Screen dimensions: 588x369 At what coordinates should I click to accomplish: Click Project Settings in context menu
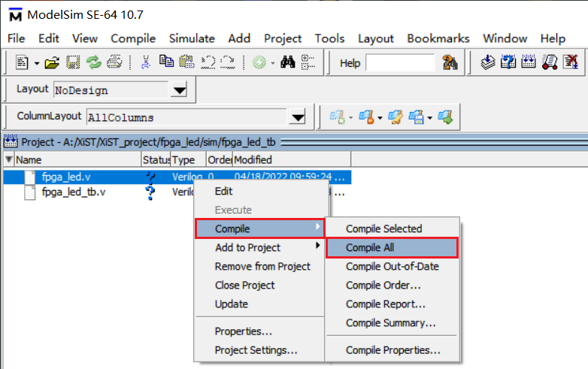point(256,349)
